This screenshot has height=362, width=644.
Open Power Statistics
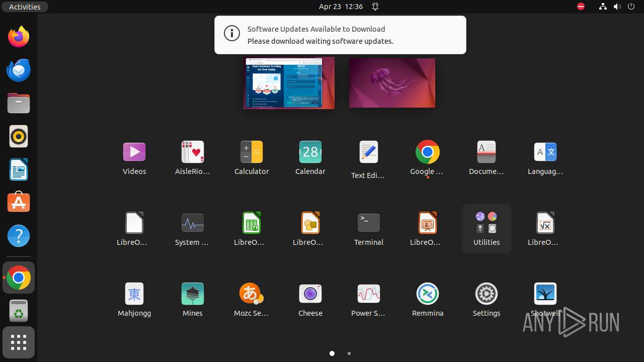coord(369,300)
